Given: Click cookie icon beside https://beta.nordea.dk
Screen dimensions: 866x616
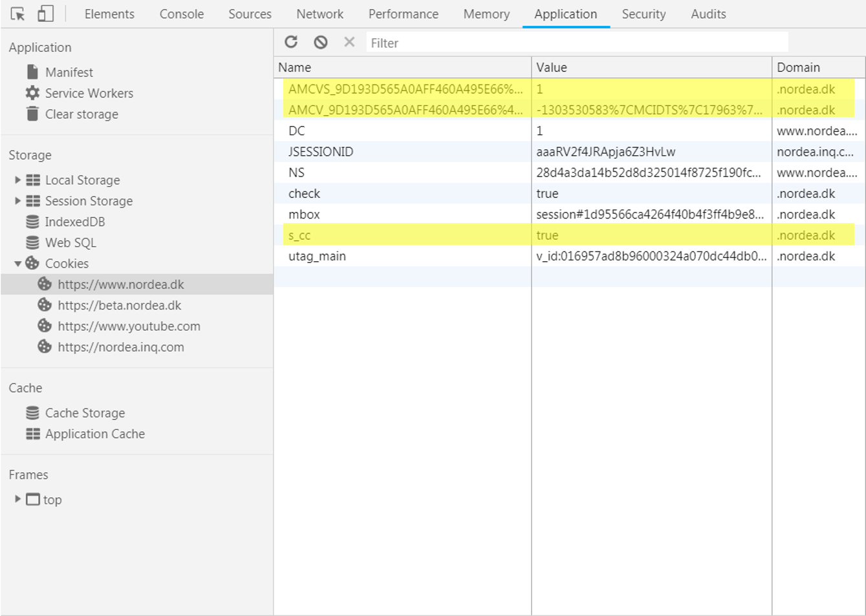Looking at the screenshot, I should [45, 304].
